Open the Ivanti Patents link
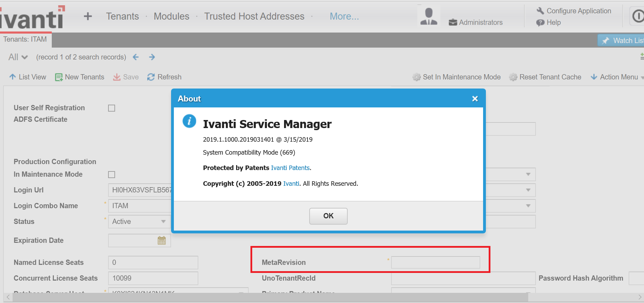The image size is (644, 303). coord(290,168)
